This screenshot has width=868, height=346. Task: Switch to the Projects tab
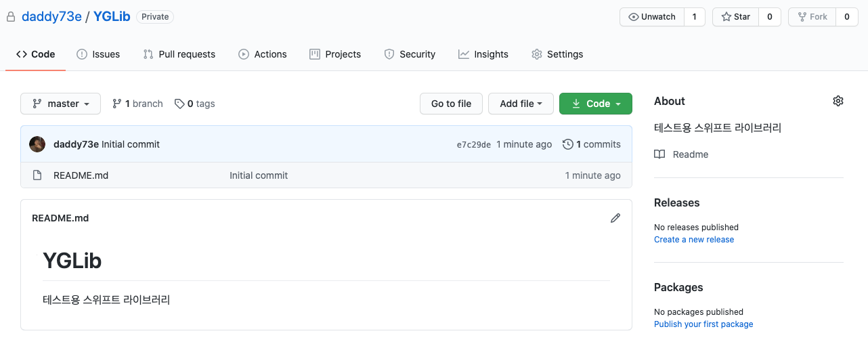pos(335,54)
